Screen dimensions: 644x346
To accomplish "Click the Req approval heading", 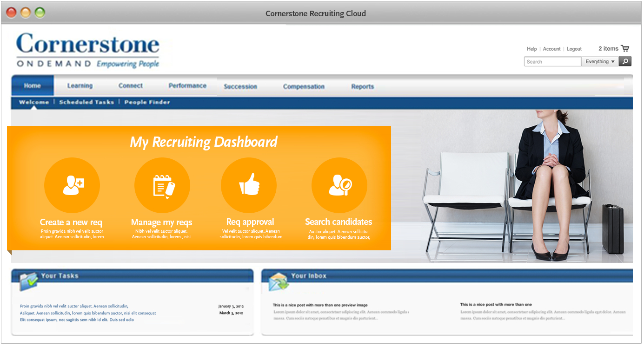I will [x=250, y=222].
